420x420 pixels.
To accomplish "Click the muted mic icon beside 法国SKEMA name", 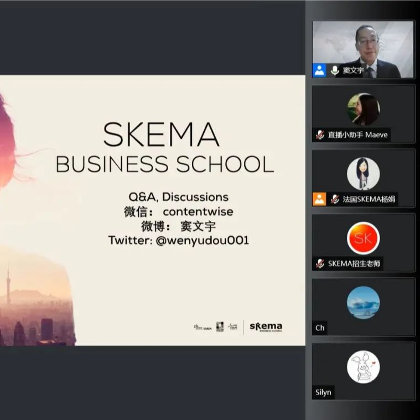I will 335,199.
